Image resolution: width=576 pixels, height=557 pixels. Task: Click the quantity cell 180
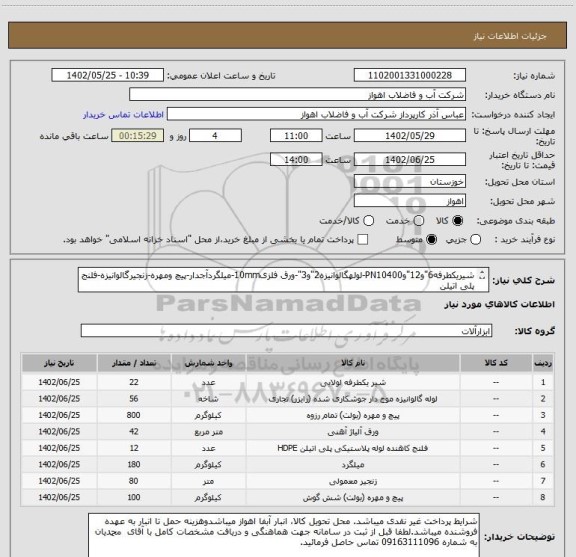134,465
